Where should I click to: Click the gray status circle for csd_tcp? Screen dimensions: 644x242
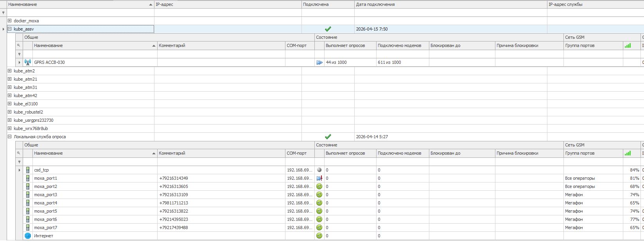click(x=319, y=170)
